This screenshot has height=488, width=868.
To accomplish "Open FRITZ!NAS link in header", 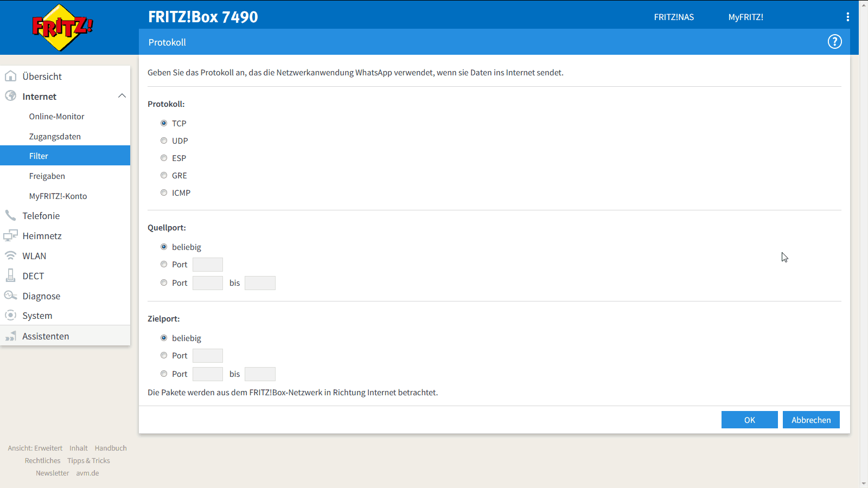I will tap(674, 17).
